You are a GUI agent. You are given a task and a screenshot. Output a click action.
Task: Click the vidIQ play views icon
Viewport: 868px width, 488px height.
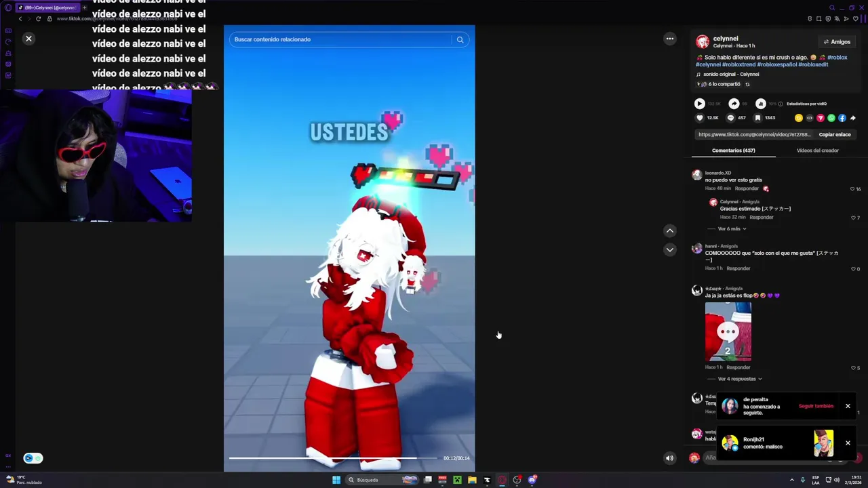pyautogui.click(x=699, y=104)
